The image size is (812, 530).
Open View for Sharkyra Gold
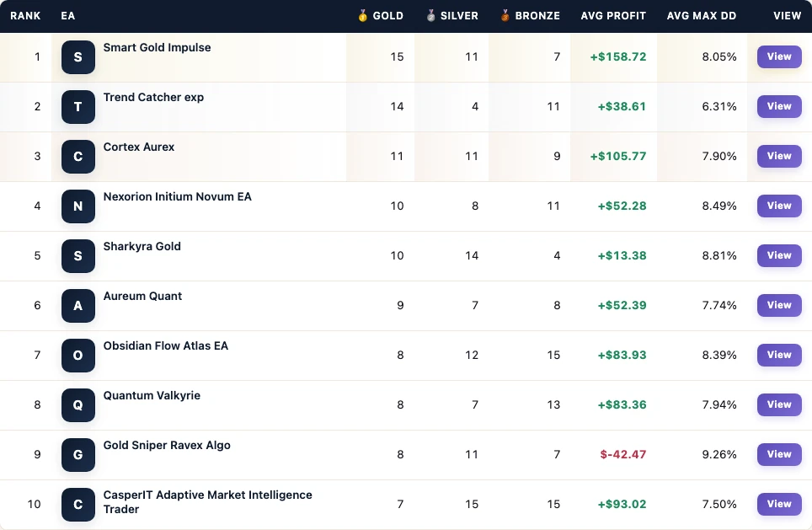click(779, 255)
